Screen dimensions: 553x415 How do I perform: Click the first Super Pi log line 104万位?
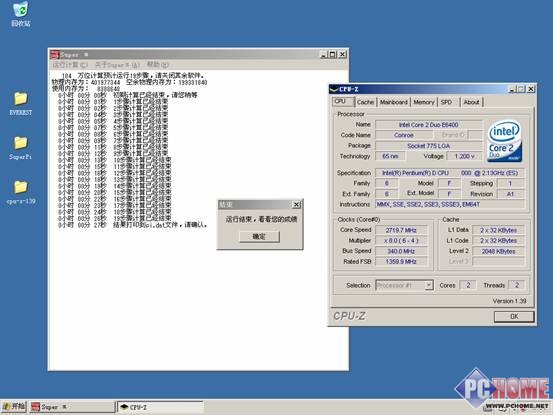coord(133,75)
